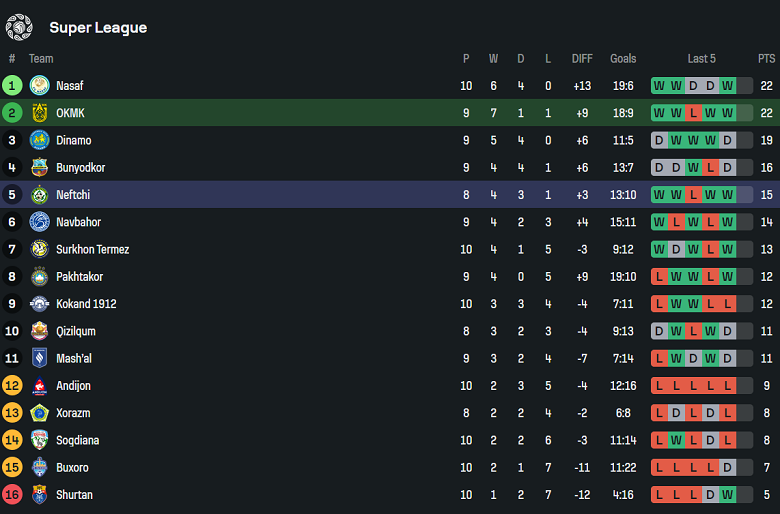The height and width of the screenshot is (514, 780).
Task: Click the Nasaf team crest
Action: tap(39, 86)
